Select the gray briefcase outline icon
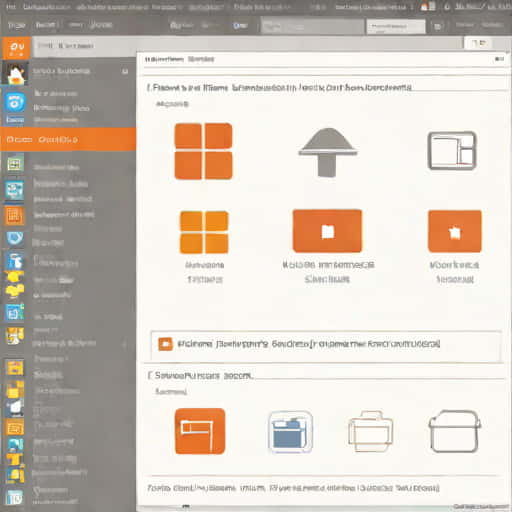This screenshot has height=512, width=512. coord(455,431)
